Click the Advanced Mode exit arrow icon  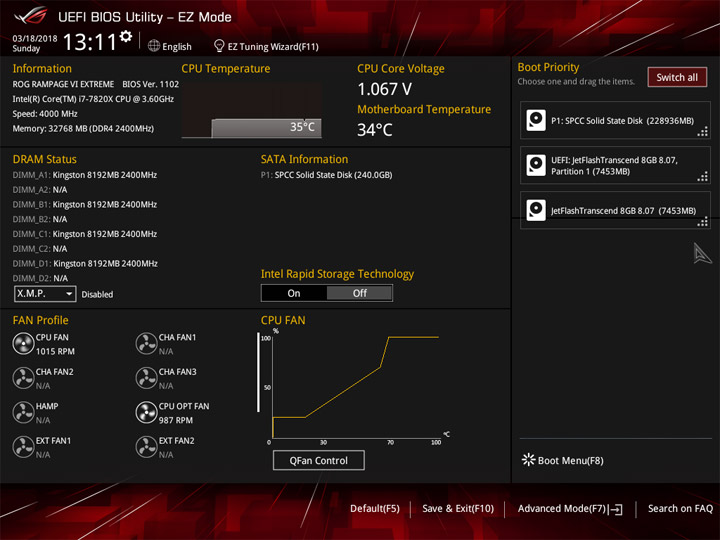615,509
